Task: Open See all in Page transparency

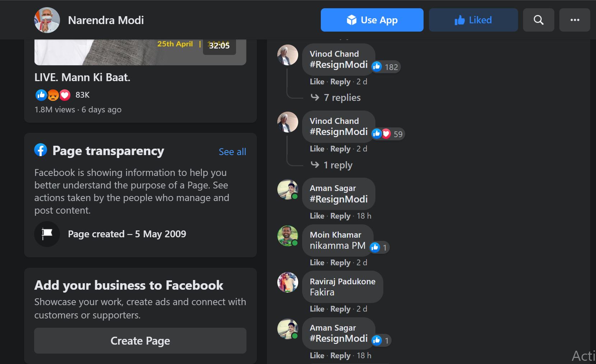Action: coord(232,152)
